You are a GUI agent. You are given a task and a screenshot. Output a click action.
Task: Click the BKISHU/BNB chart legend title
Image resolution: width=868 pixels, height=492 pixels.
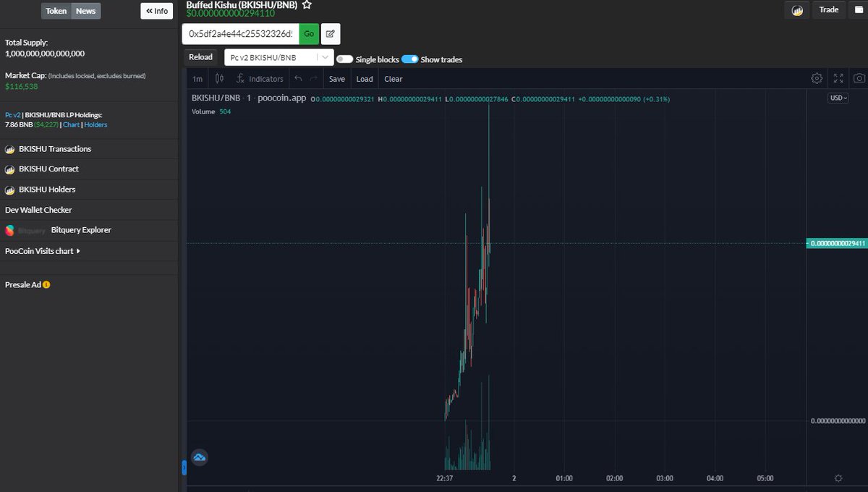pyautogui.click(x=216, y=98)
